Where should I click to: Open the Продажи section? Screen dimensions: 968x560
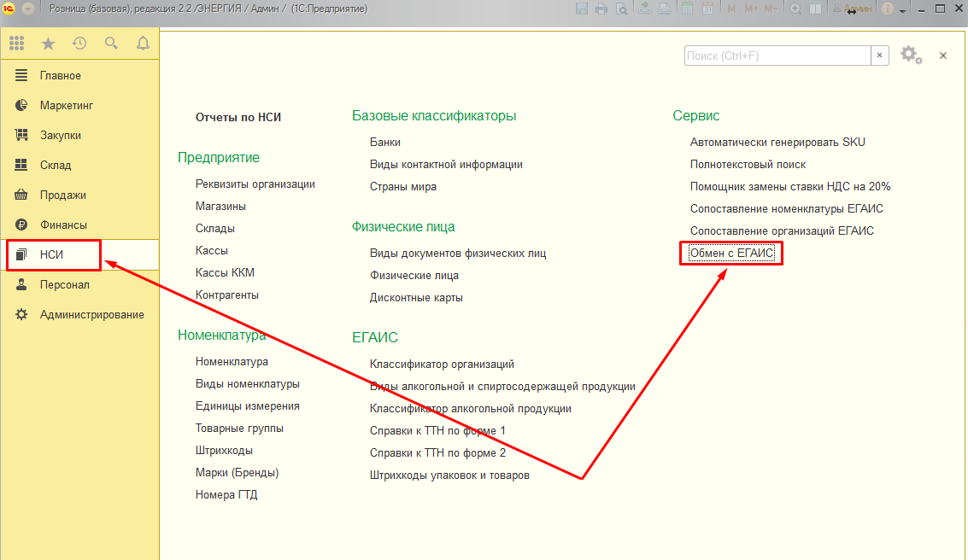(x=79, y=195)
